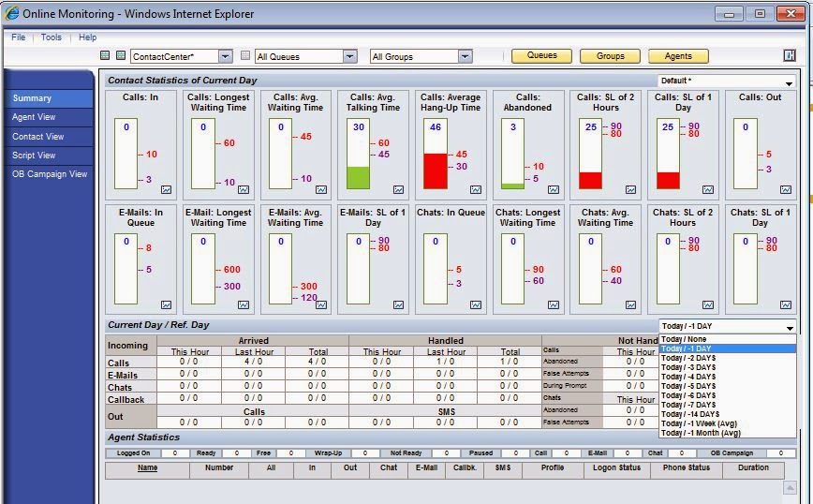Pick Today / -1 Month (Avg) option
Image resolution: width=813 pixels, height=504 pixels.
727,433
